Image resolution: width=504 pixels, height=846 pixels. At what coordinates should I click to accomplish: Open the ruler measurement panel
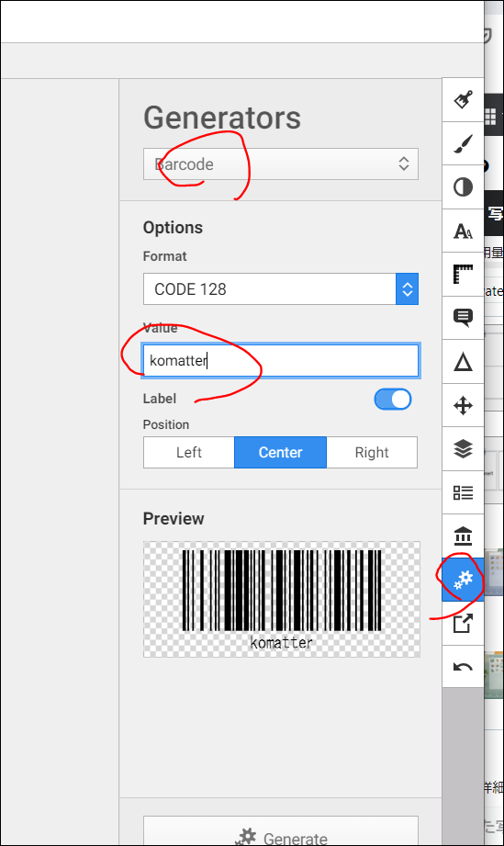point(463,275)
